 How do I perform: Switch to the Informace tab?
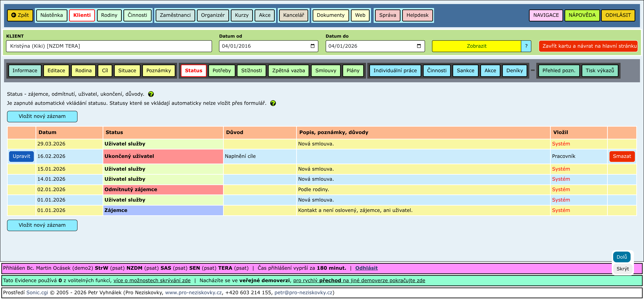point(25,71)
